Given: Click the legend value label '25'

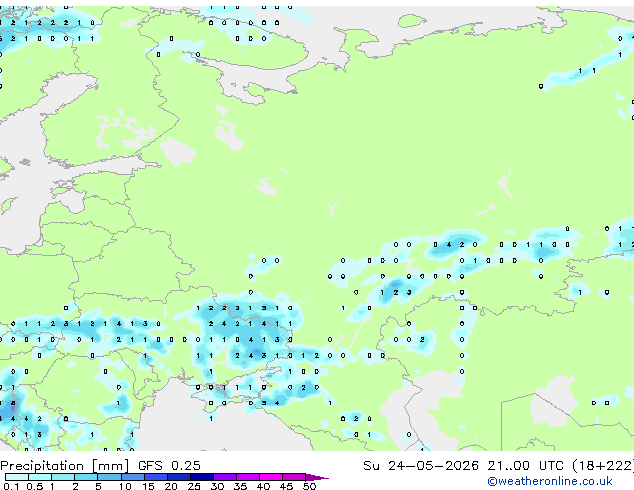Looking at the screenshot, I should click(x=194, y=486).
